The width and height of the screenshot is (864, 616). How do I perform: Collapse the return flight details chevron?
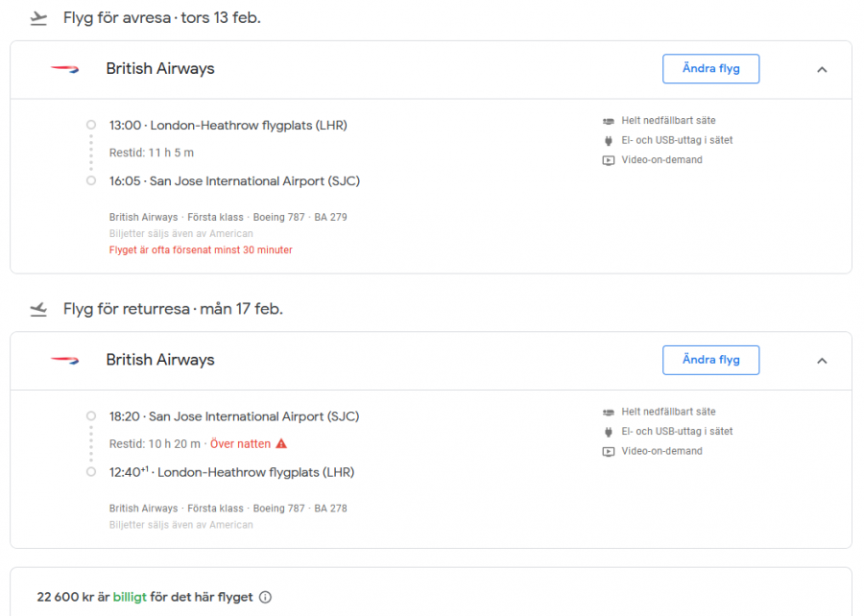[x=822, y=360]
